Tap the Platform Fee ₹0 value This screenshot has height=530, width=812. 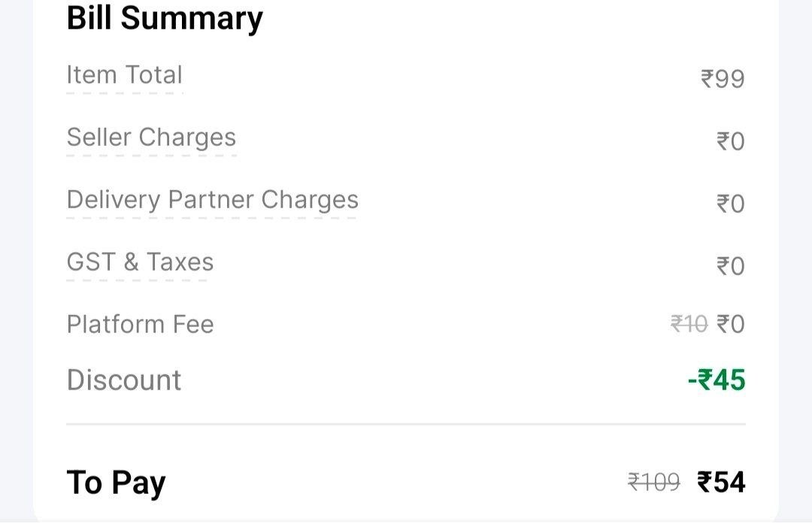[730, 325]
